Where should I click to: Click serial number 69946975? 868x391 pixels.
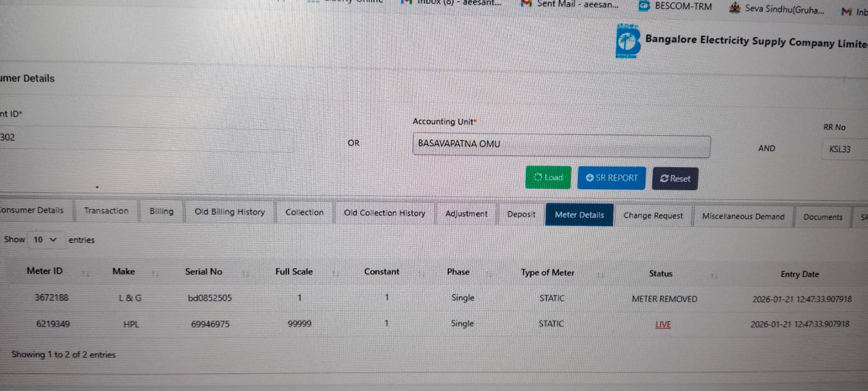[210, 324]
